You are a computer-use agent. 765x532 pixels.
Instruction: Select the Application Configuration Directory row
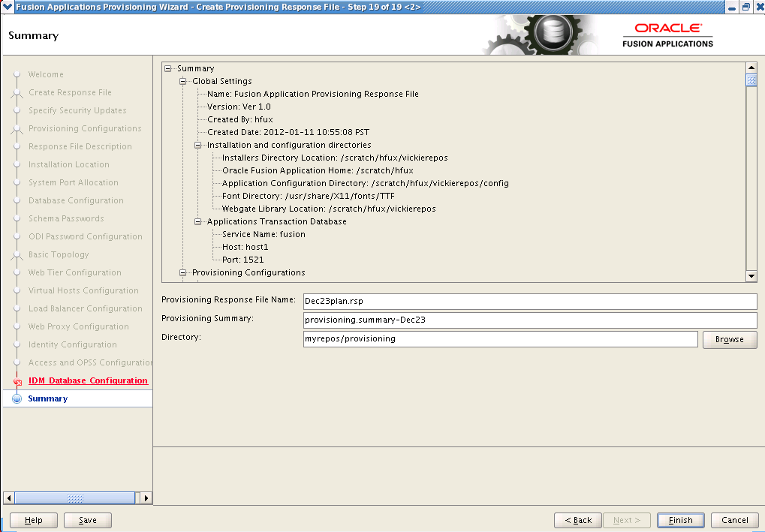click(366, 183)
